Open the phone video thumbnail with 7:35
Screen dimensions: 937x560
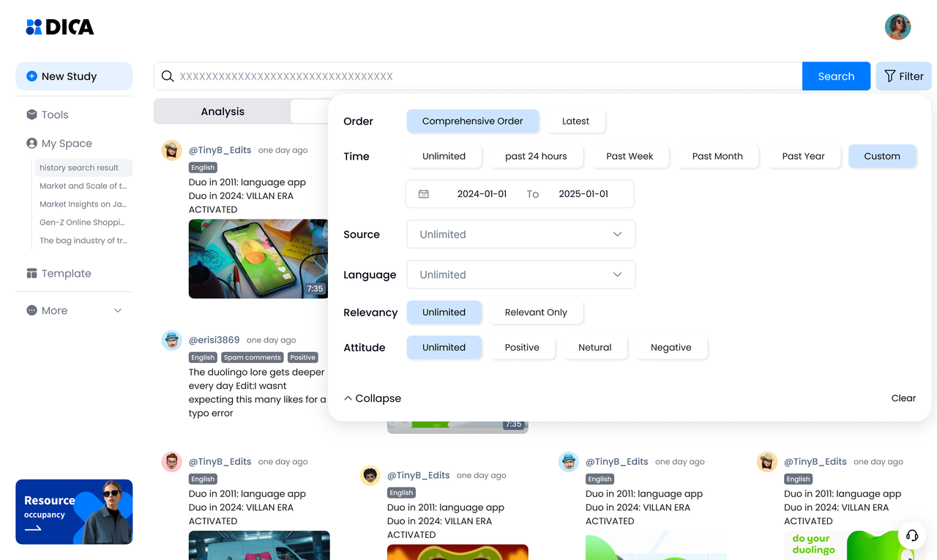[x=258, y=258]
